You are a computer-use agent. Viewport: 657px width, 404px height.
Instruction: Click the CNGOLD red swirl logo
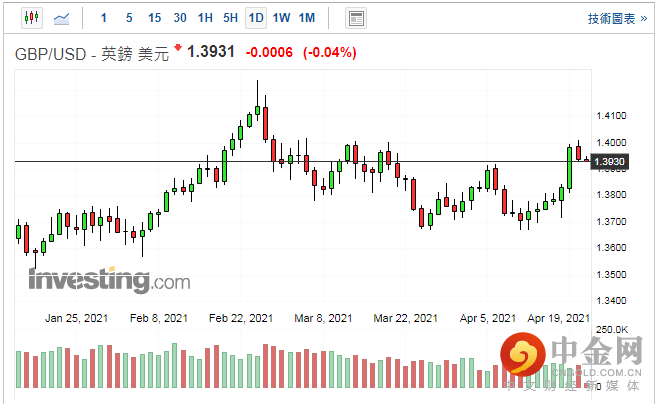click(522, 355)
